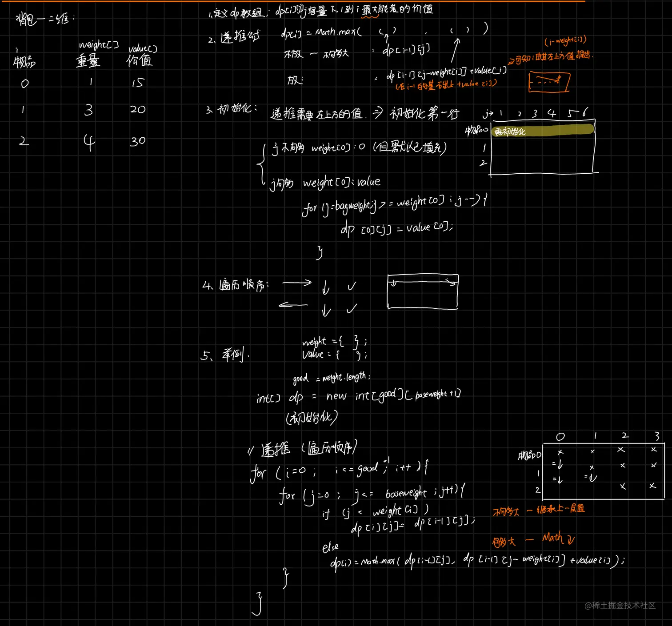Click the inner loop 'for (j=0; j<=baseweight; j++)'
Image resolution: width=672 pixels, height=626 pixels.
coord(372,494)
